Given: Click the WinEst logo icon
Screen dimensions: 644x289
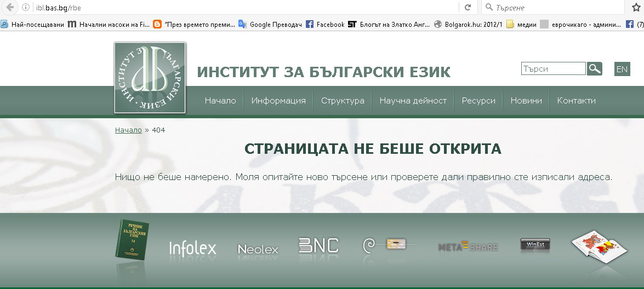Looking at the screenshot, I should click(x=535, y=245).
